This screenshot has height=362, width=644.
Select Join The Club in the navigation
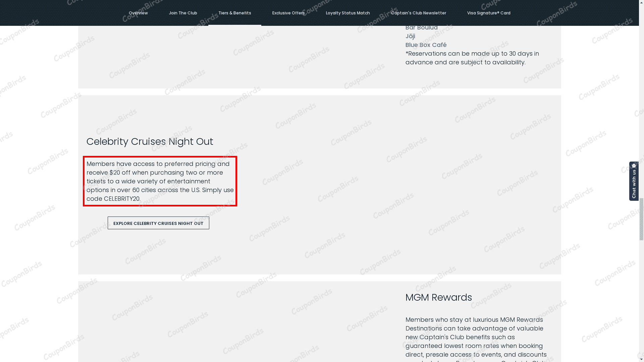point(183,13)
